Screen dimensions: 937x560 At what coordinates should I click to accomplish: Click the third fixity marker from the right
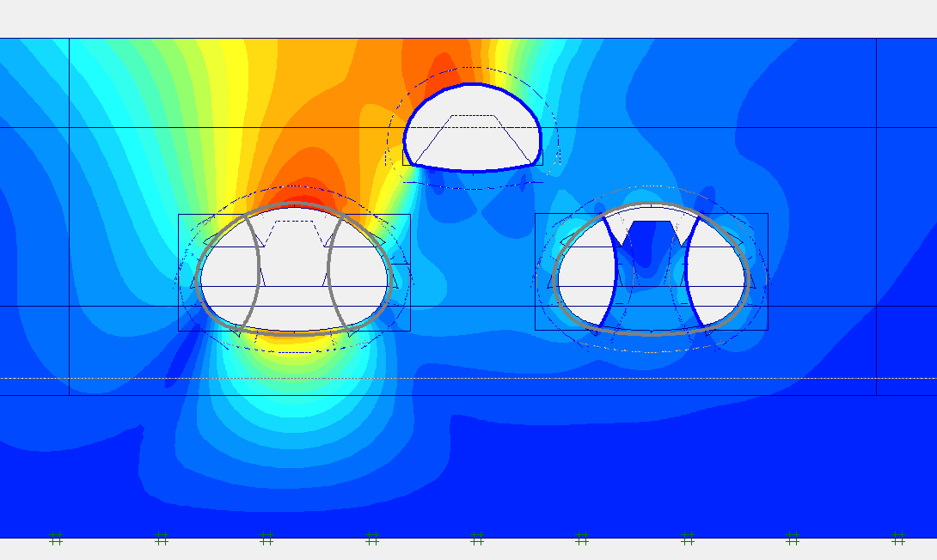click(x=688, y=539)
